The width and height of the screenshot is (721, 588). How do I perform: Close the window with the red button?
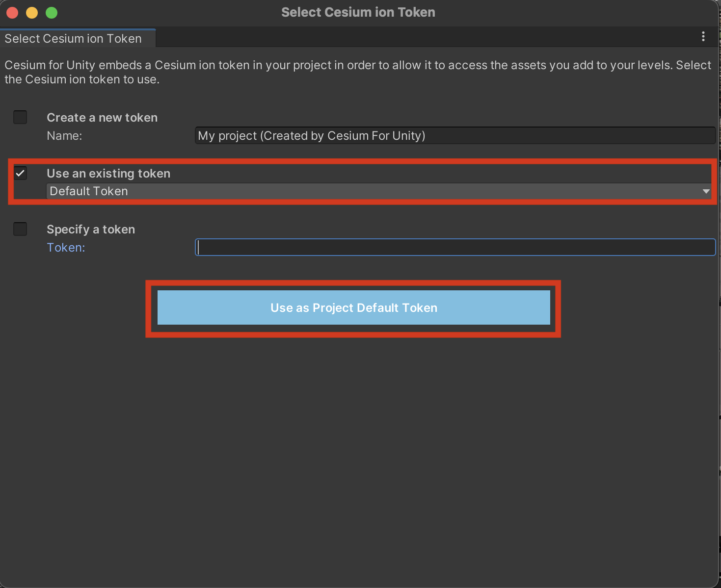pos(12,13)
